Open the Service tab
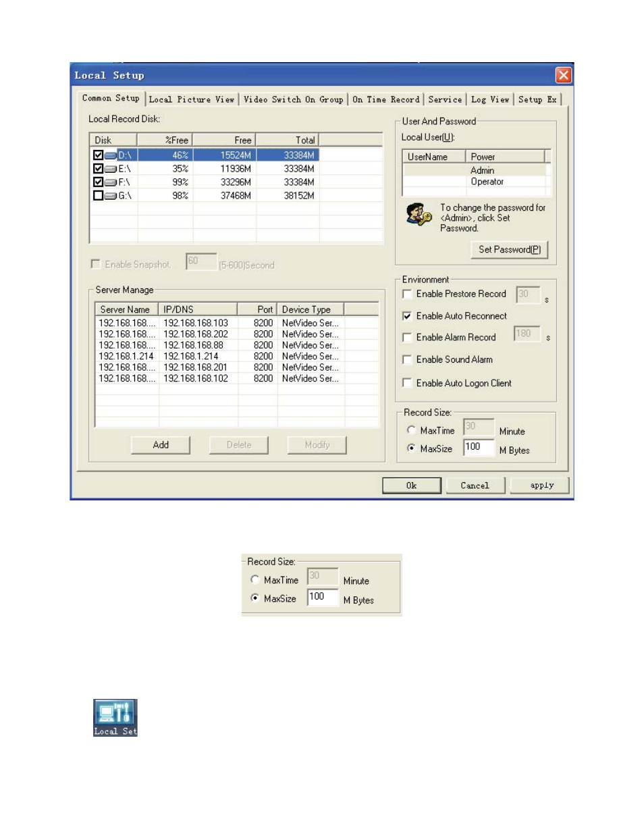Screen dimensions: 644x834 [445, 100]
